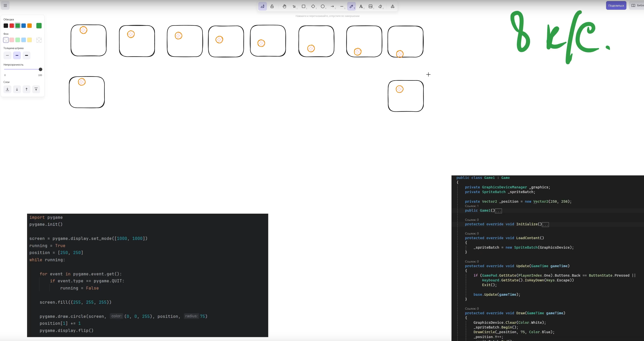Click 'public class Game1 : Game' line

[483, 178]
